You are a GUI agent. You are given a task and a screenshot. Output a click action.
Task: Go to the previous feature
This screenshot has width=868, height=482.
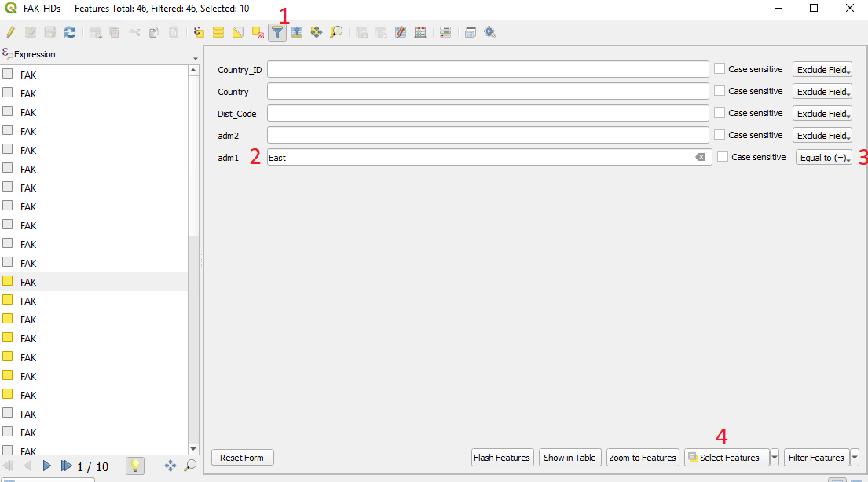pyautogui.click(x=27, y=466)
